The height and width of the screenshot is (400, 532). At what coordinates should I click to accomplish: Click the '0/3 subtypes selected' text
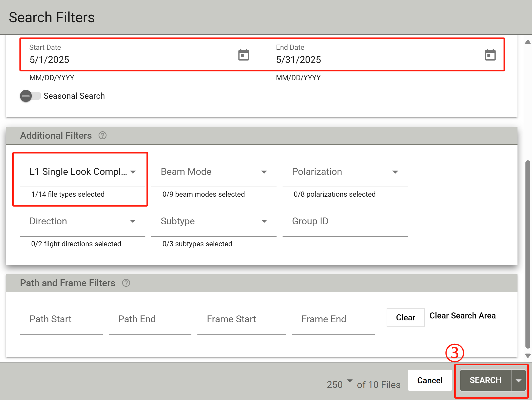tap(197, 244)
